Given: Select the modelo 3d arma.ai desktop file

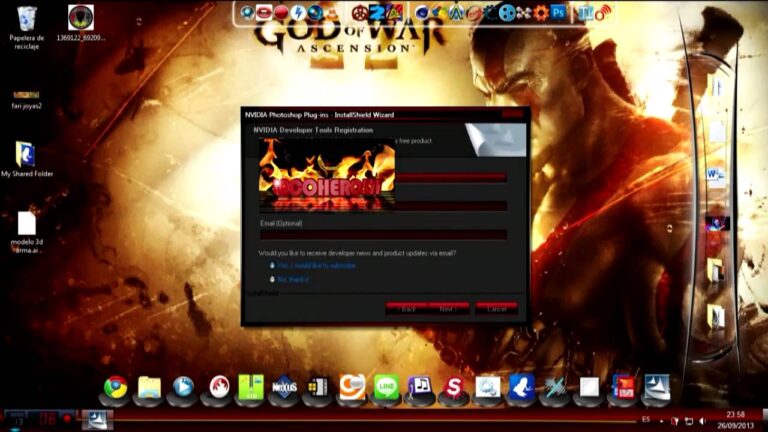Looking at the screenshot, I should (26, 233).
